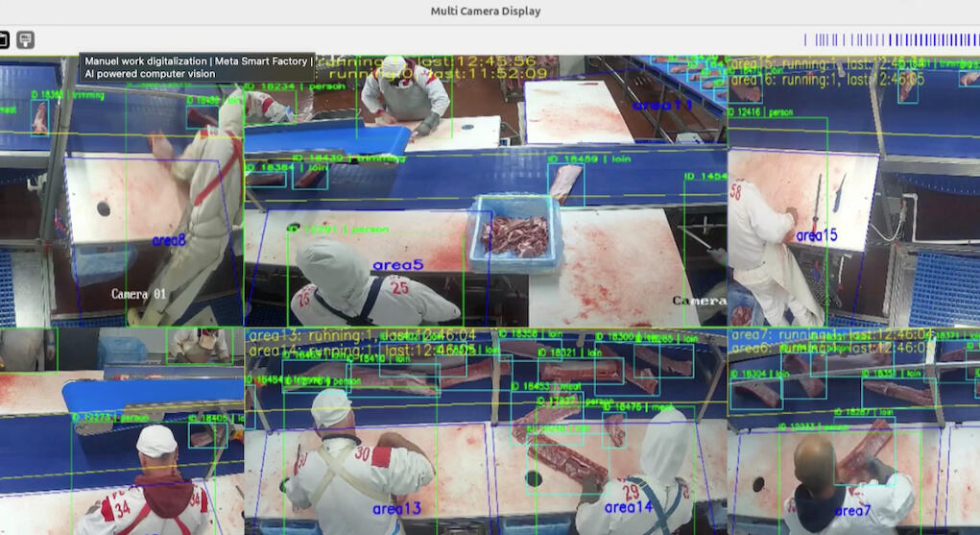The height and width of the screenshot is (535, 980).
Task: Click the ID 18459 loin detection box
Action: [565, 182]
